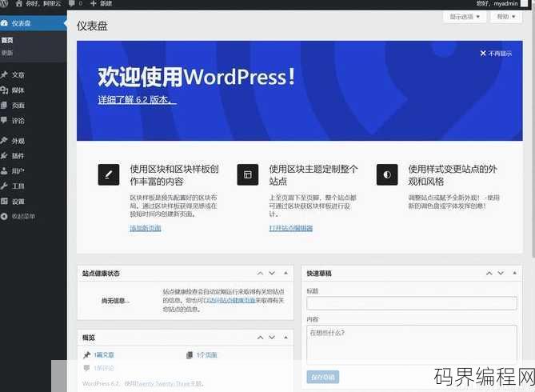Click the 工具 wrench icon in sidebar
The image size is (535, 392).
tap(4, 186)
